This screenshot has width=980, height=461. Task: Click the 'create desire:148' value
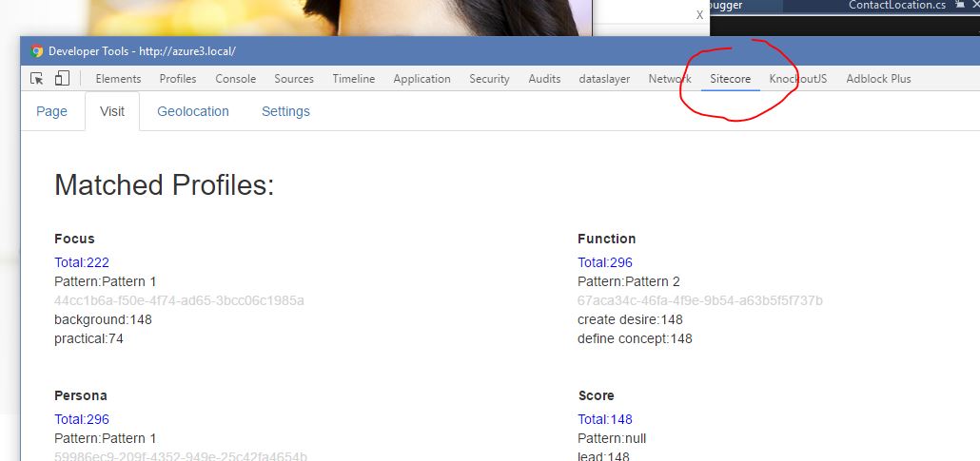click(630, 319)
